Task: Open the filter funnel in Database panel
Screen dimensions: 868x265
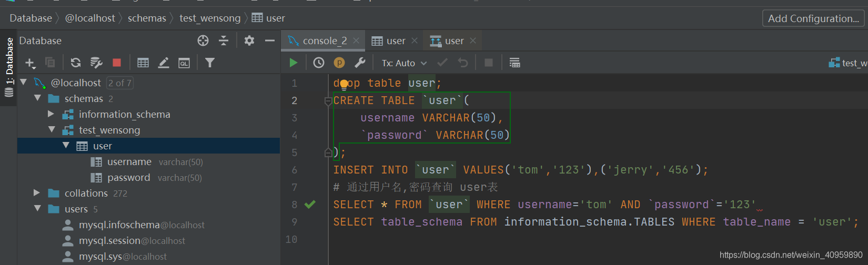Action: pyautogui.click(x=210, y=63)
